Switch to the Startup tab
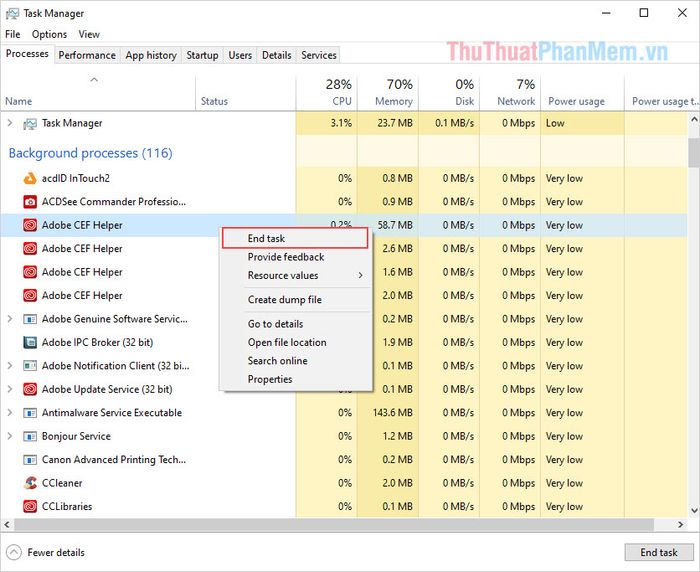Screen dimensions: 700x572 (x=202, y=55)
